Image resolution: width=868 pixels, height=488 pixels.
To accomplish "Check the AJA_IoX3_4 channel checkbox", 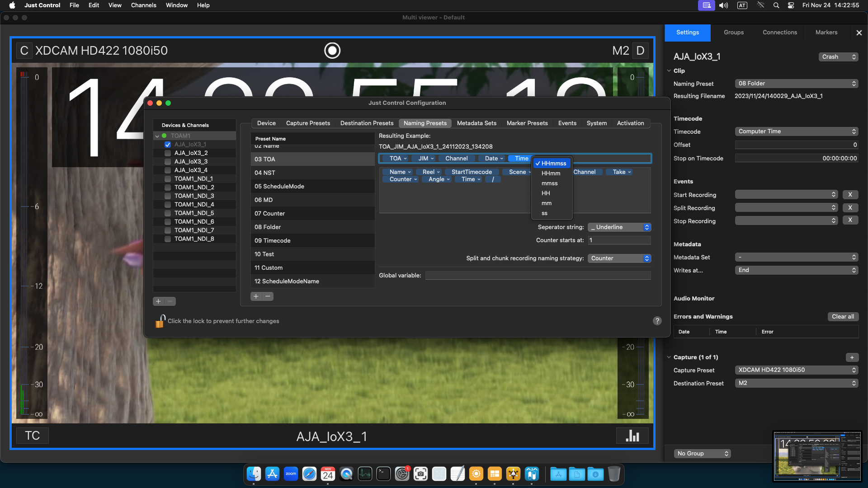I will click(168, 170).
